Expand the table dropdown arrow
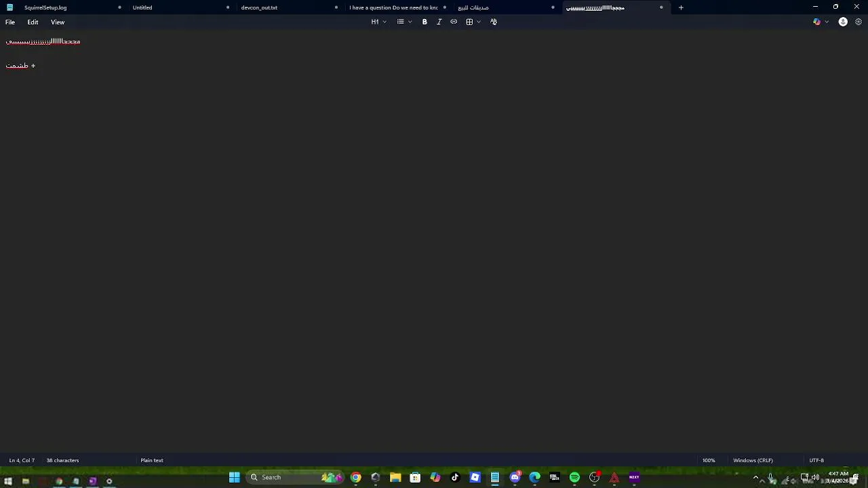 [x=479, y=22]
